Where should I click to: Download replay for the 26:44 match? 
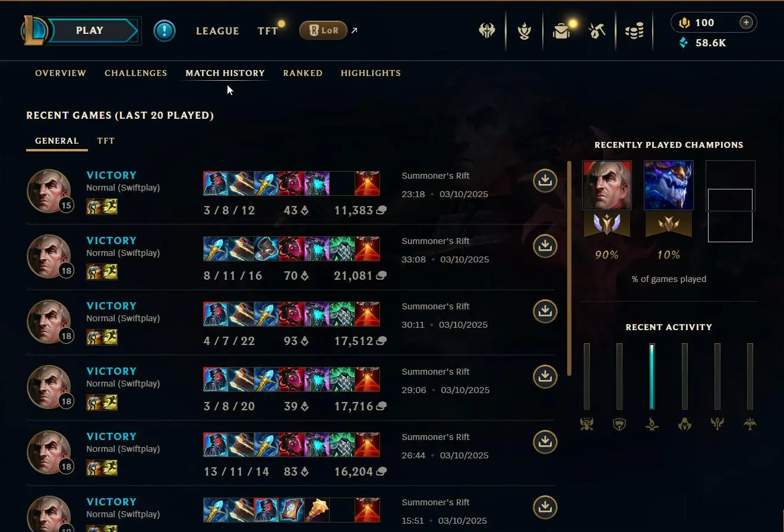click(545, 442)
